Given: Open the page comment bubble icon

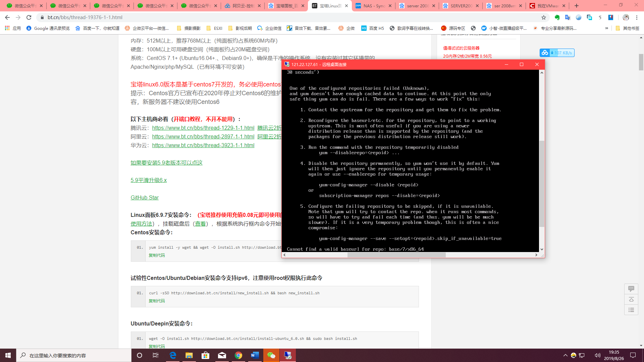Looking at the screenshot, I should tap(631, 289).
